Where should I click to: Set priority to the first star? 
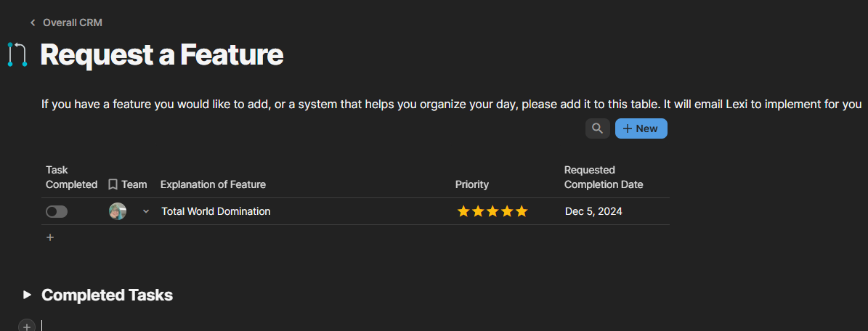(x=463, y=211)
